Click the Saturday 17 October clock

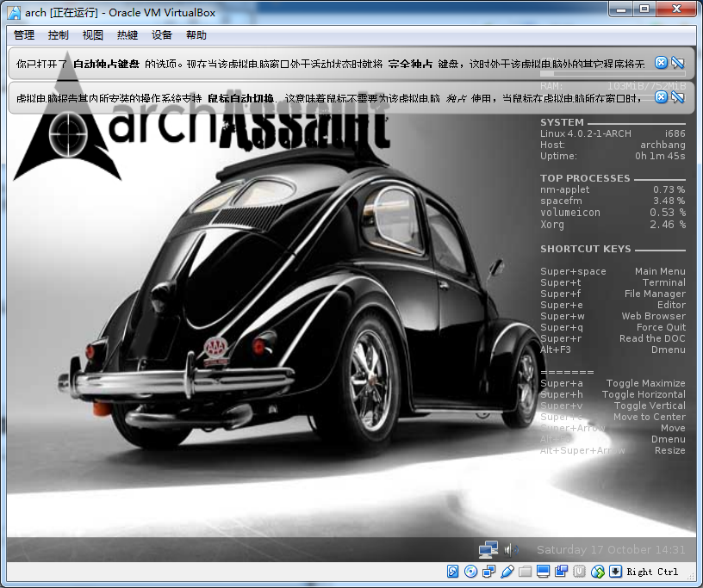pyautogui.click(x=611, y=550)
